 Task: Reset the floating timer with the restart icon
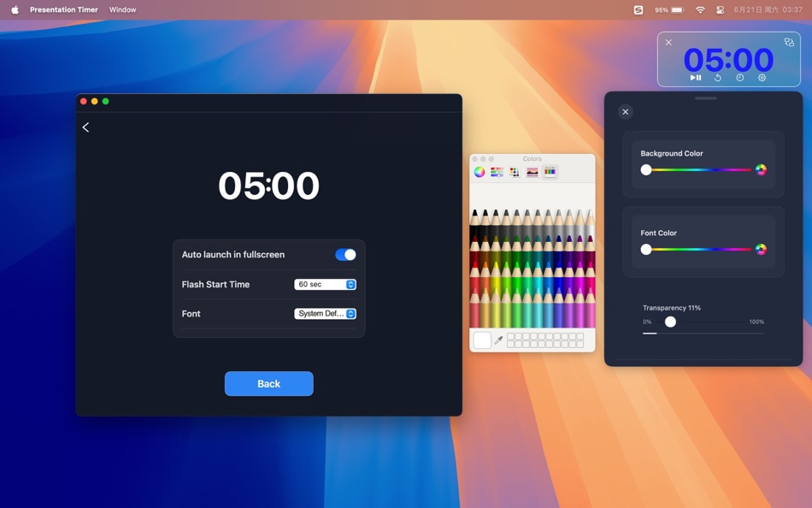718,77
